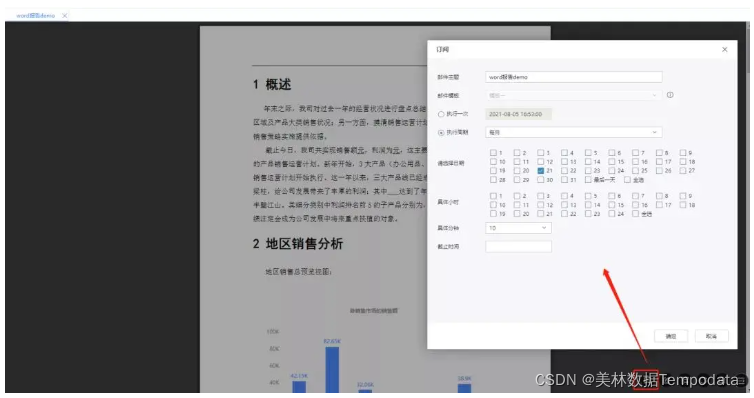Check day 5 in the date selection grid

pos(588,153)
